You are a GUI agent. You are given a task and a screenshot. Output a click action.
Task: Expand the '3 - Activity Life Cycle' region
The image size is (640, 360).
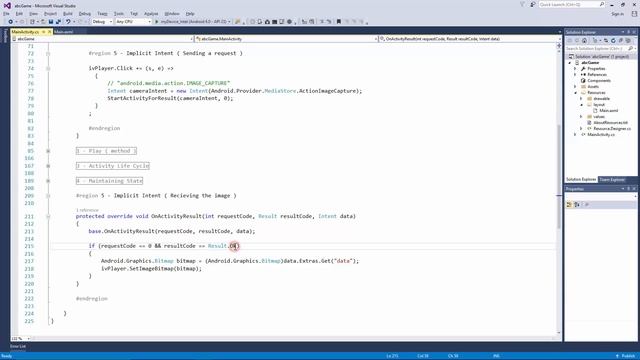point(48,166)
